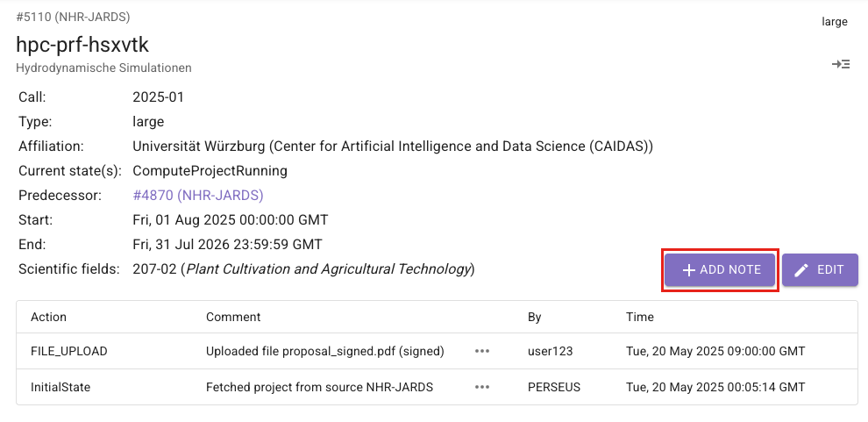Select the FILE_UPLOAD action cell
The image size is (868, 422).
69,351
